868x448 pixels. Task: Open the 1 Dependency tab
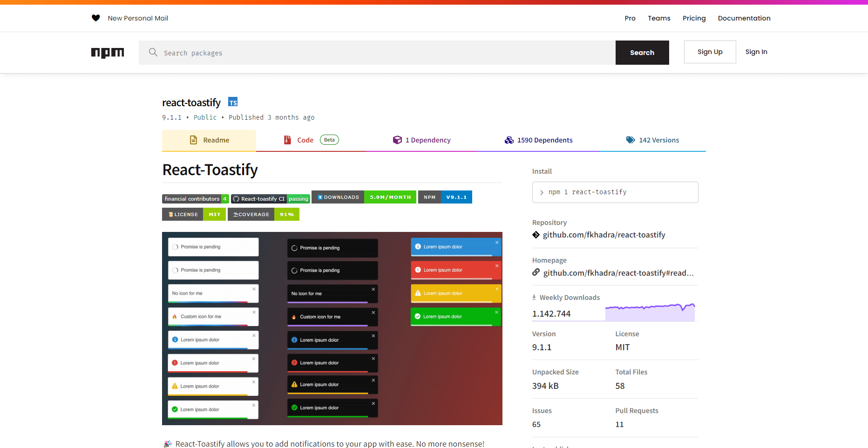coord(421,140)
